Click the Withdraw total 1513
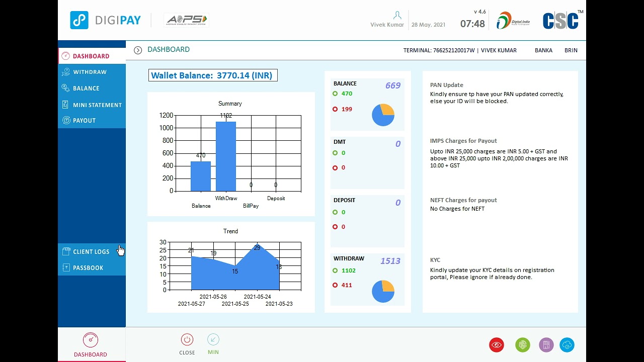The width and height of the screenshot is (644, 362). coord(390,261)
